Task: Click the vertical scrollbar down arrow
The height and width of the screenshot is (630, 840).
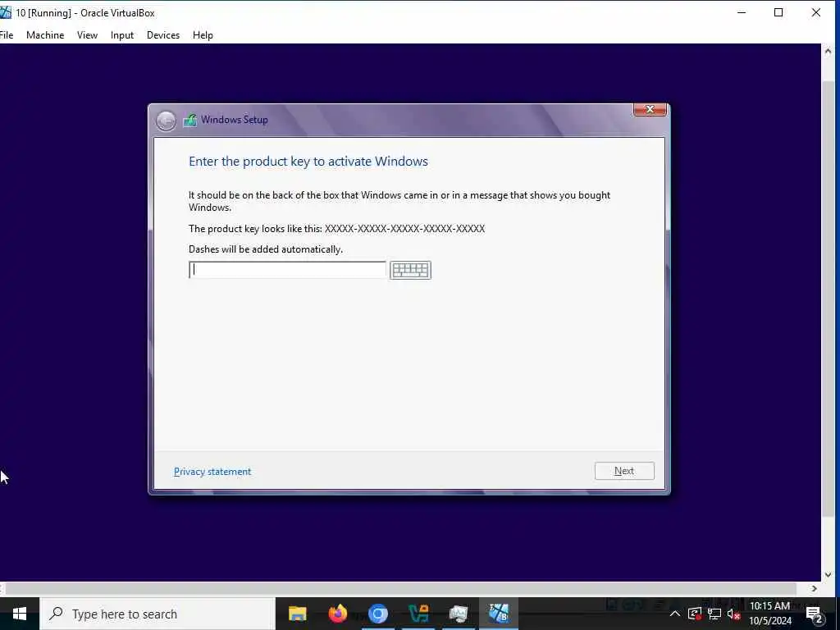Action: pos(829,575)
